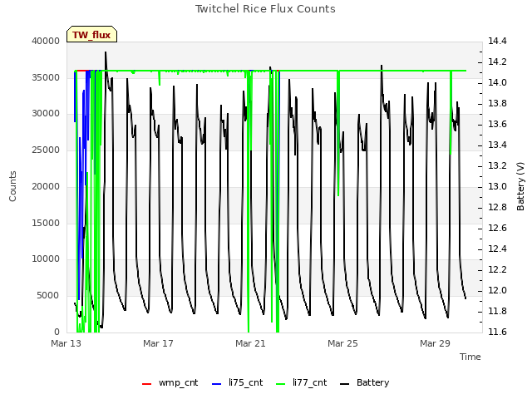The height and width of the screenshot is (399, 532).
Task: Click the 13.8 battery axis label
Action: [x=497, y=103]
